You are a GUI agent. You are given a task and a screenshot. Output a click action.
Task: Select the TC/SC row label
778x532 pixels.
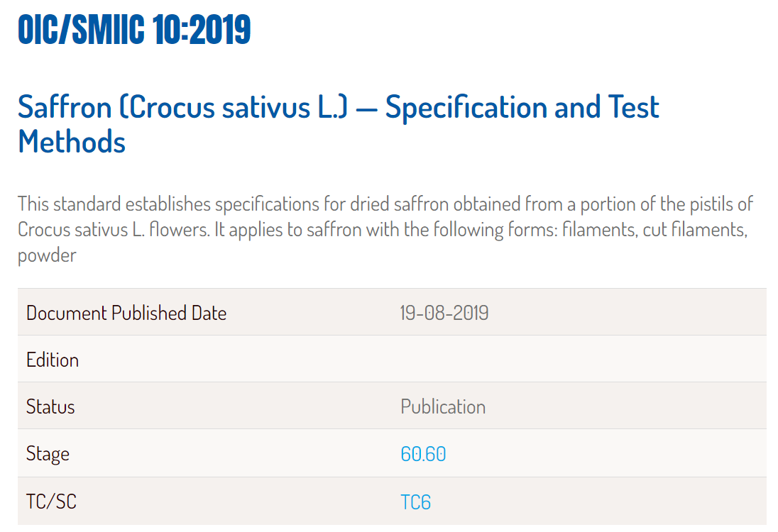coord(52,501)
